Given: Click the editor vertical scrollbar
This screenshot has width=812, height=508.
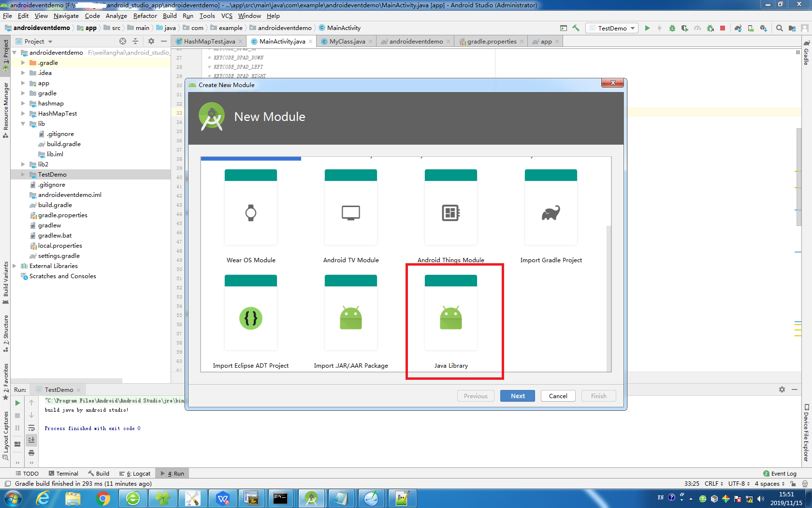Looking at the screenshot, I should point(799,177).
